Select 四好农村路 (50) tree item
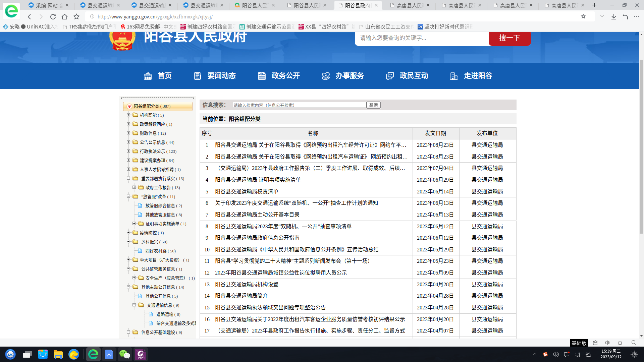 [160, 251]
